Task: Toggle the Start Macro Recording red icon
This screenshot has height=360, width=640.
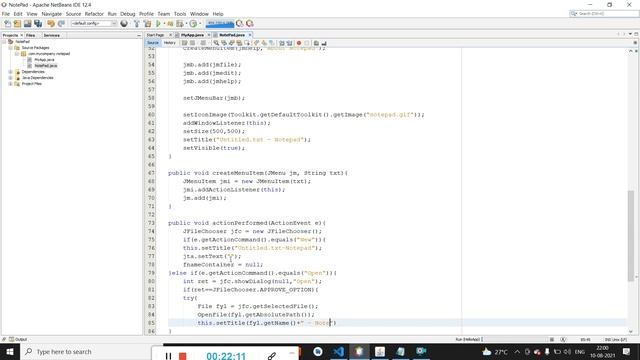Action: pos(299,43)
